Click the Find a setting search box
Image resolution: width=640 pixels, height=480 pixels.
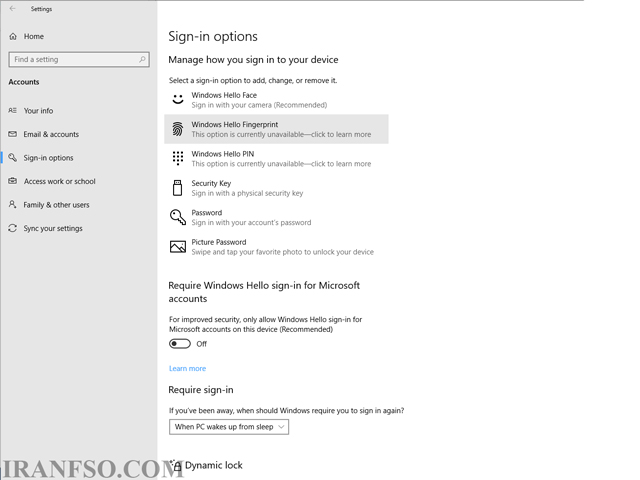[79, 60]
